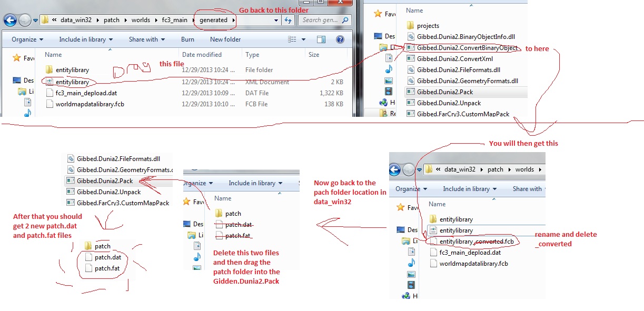Select Gibbed.Dunia2.Unpack in bottom-left Gibbed list
The height and width of the screenshot is (311, 644).
coord(109,192)
